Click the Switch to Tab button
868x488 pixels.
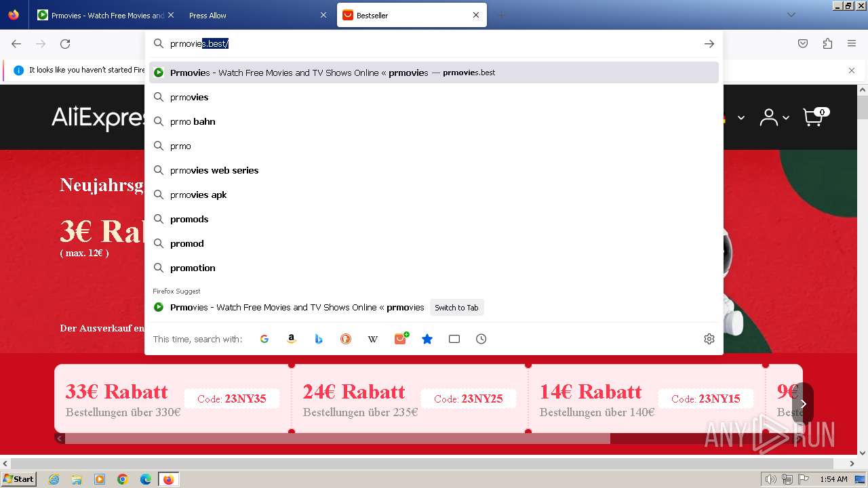tap(456, 308)
